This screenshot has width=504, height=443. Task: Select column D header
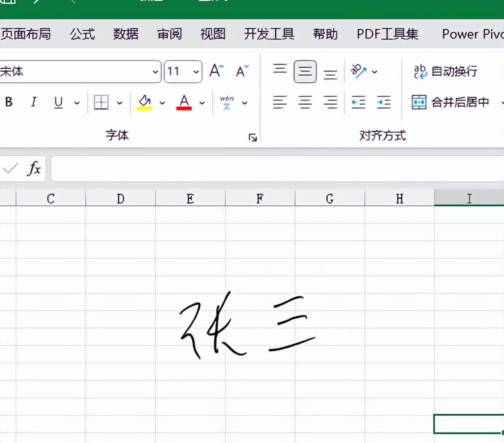(120, 198)
